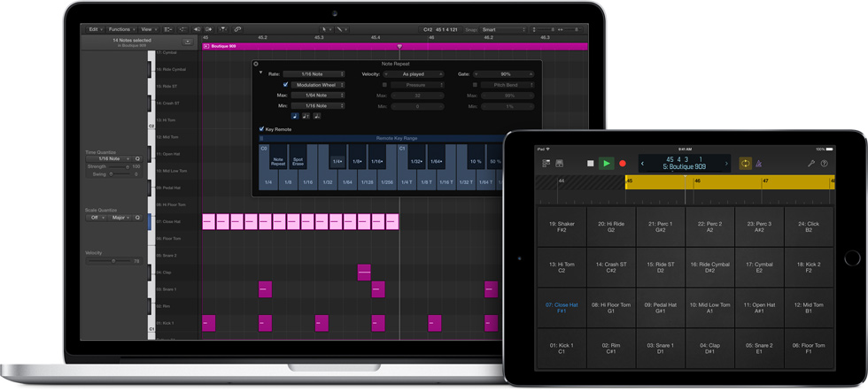Open the Modulation Wheel dropdown

[x=318, y=85]
